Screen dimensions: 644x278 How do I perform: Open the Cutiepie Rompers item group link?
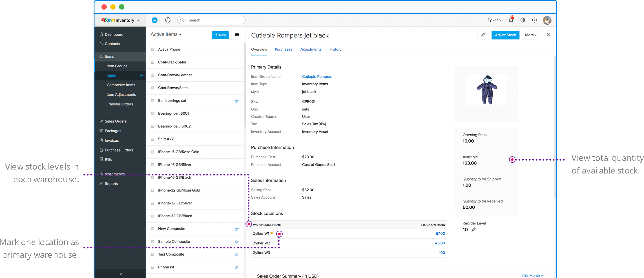pos(317,76)
